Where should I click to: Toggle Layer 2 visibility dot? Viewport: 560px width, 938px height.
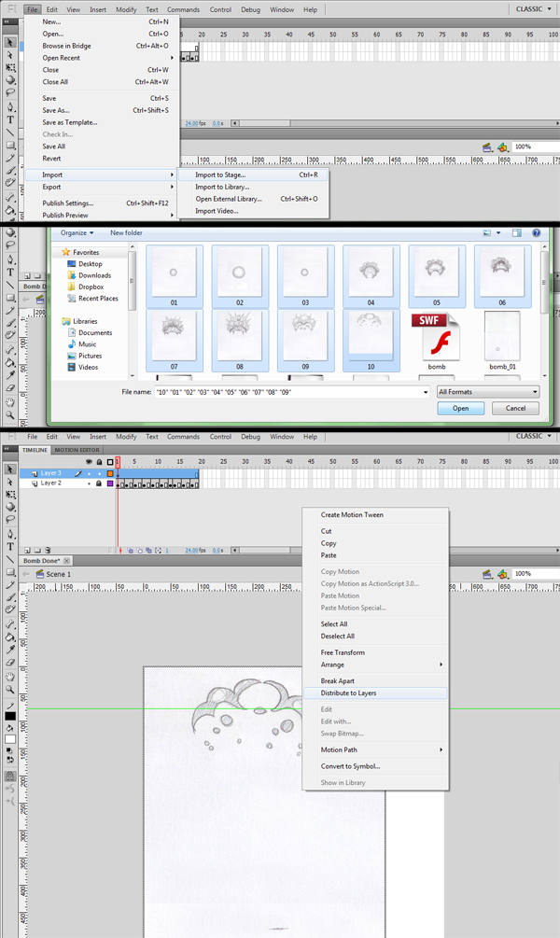pyautogui.click(x=90, y=483)
